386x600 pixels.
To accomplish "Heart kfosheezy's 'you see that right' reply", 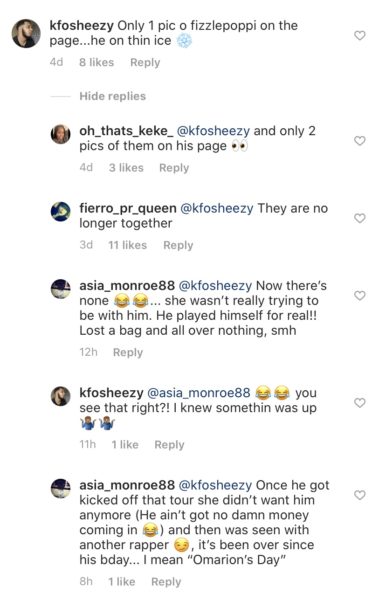I will click(x=359, y=403).
